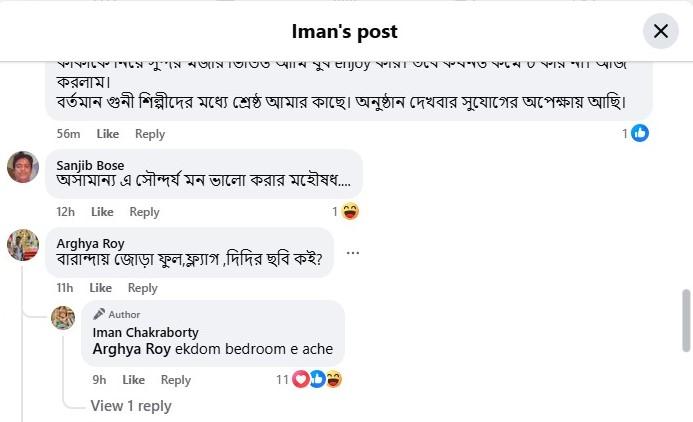Open Sanjib Bose's profile picture

pos(23,167)
